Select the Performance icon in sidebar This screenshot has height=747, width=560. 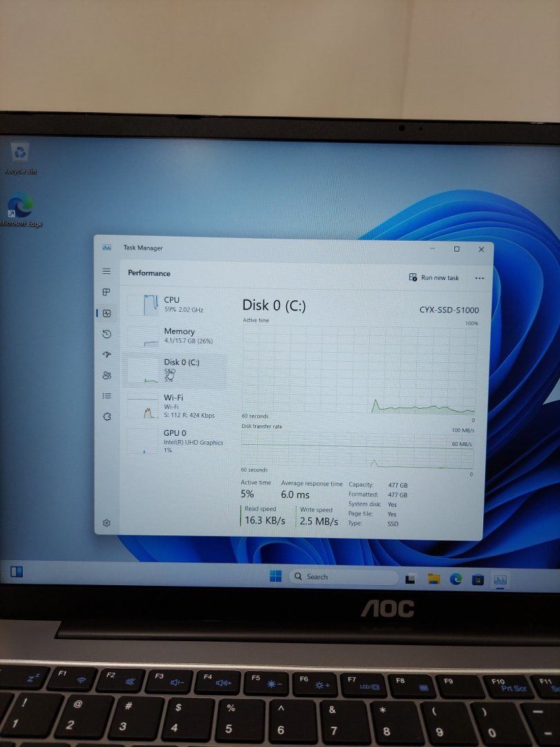[x=106, y=313]
